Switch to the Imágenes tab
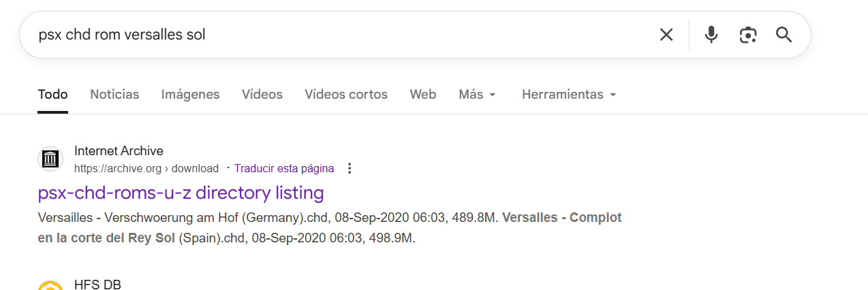 190,95
